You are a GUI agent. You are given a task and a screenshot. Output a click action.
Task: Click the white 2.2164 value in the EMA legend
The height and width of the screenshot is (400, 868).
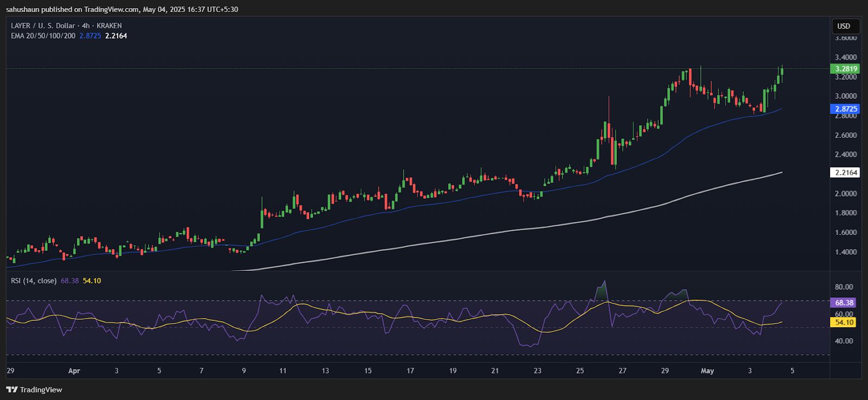click(x=116, y=36)
